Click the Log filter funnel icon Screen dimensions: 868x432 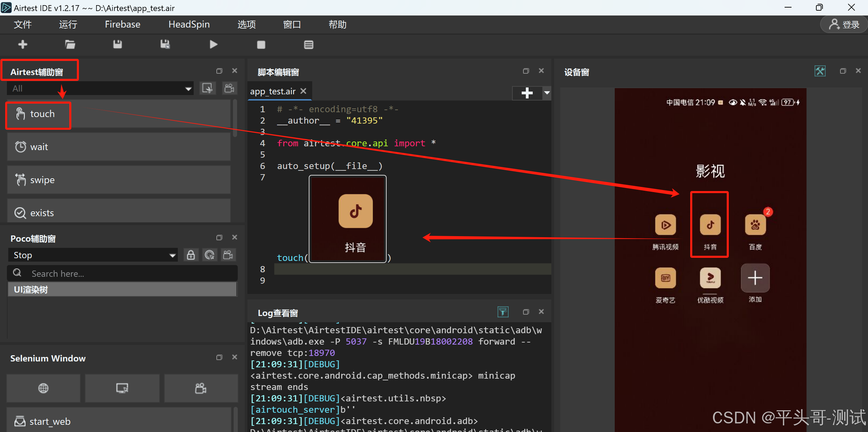(x=503, y=312)
